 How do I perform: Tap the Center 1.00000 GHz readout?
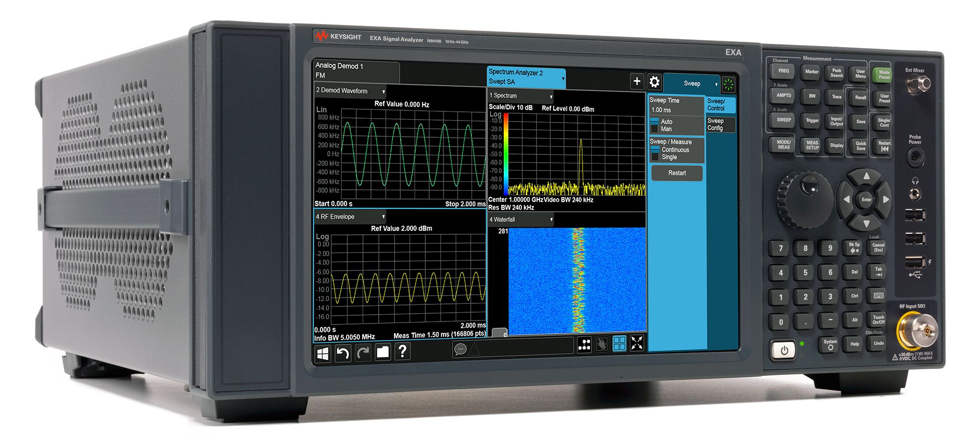(x=515, y=200)
